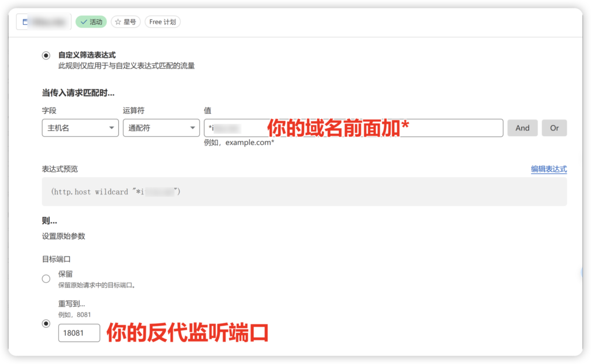591x364 pixels.
Task: Click the 当传入请求匹配时 heading
Action: click(x=78, y=93)
